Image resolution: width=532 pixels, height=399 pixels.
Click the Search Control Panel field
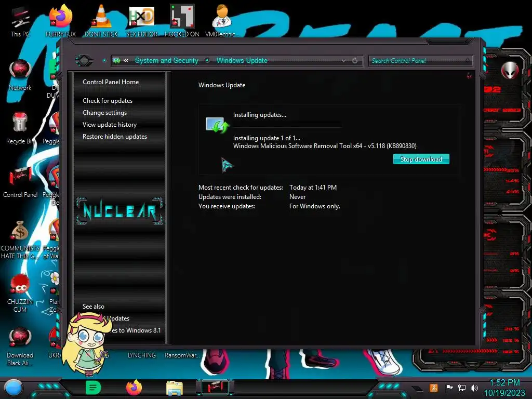pos(420,61)
